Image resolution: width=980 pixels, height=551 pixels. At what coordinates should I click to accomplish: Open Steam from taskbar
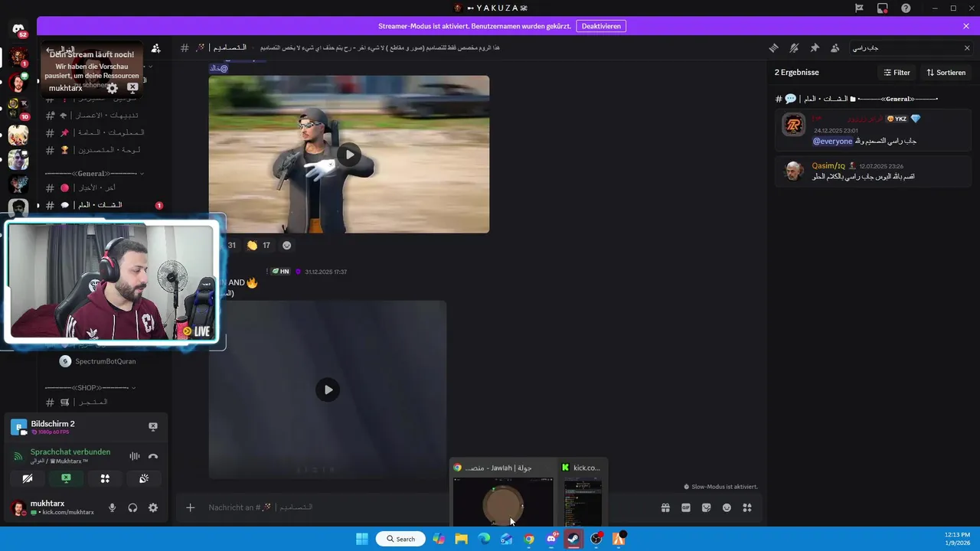573,539
